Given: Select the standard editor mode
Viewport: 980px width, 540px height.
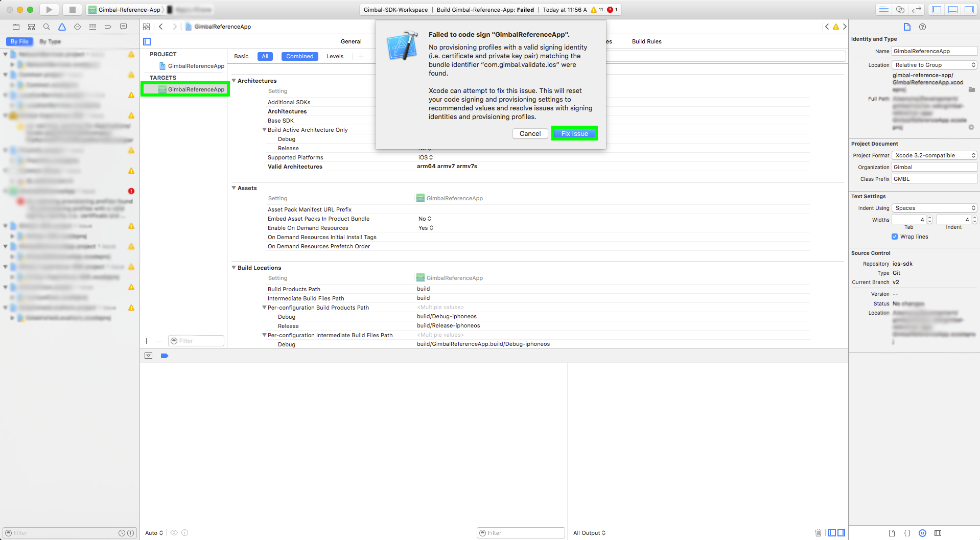Looking at the screenshot, I should [x=883, y=10].
